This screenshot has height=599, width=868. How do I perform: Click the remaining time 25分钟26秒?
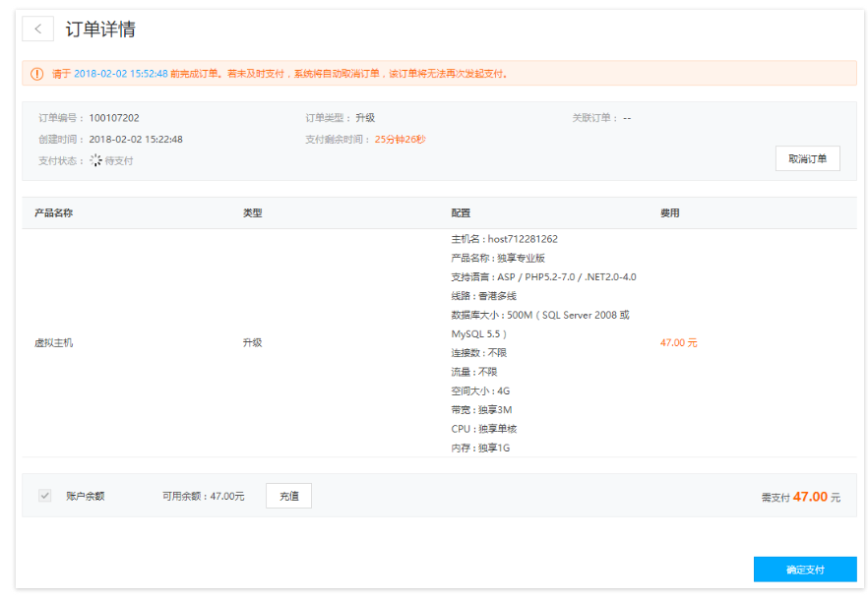(x=400, y=140)
